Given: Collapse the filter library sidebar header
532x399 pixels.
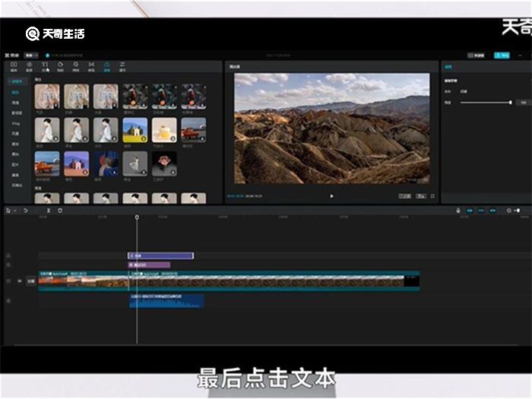Looking at the screenshot, I should pyautogui.click(x=16, y=81).
